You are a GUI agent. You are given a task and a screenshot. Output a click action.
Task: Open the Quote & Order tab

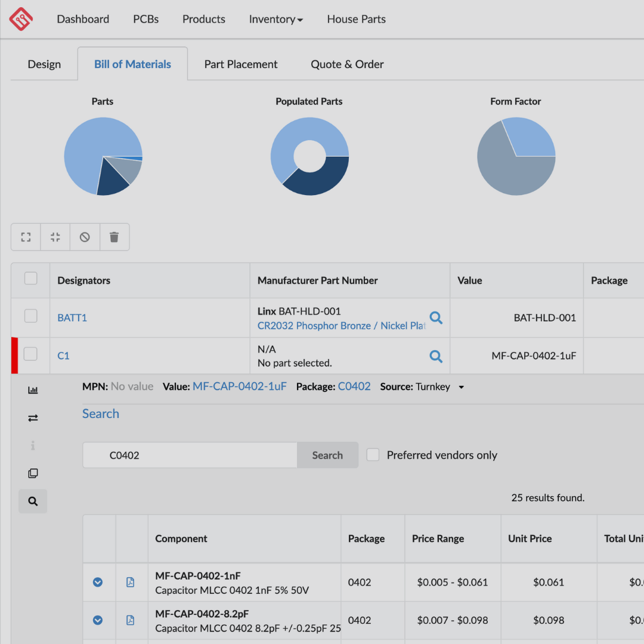pos(347,64)
